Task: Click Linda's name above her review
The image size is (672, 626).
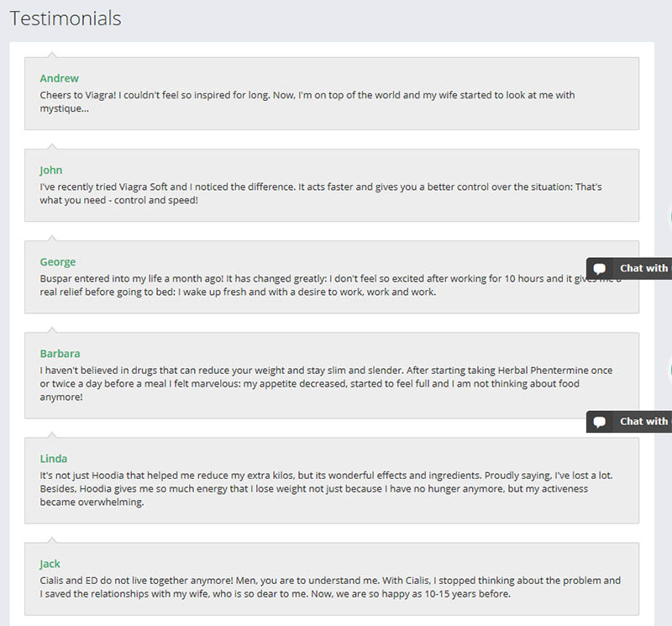Action: click(54, 459)
